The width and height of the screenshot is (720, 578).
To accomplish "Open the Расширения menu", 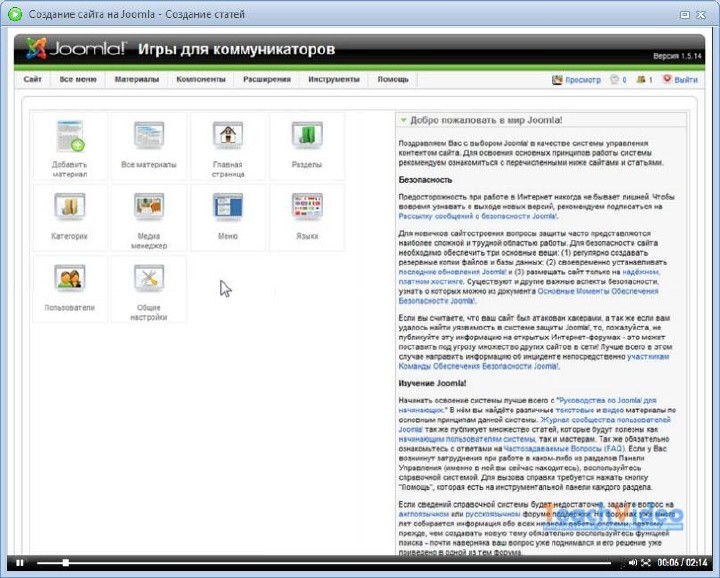I will [267, 79].
